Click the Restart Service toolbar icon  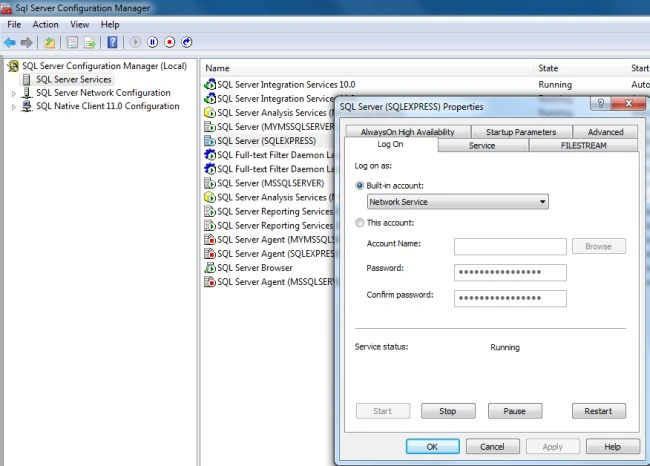point(187,42)
